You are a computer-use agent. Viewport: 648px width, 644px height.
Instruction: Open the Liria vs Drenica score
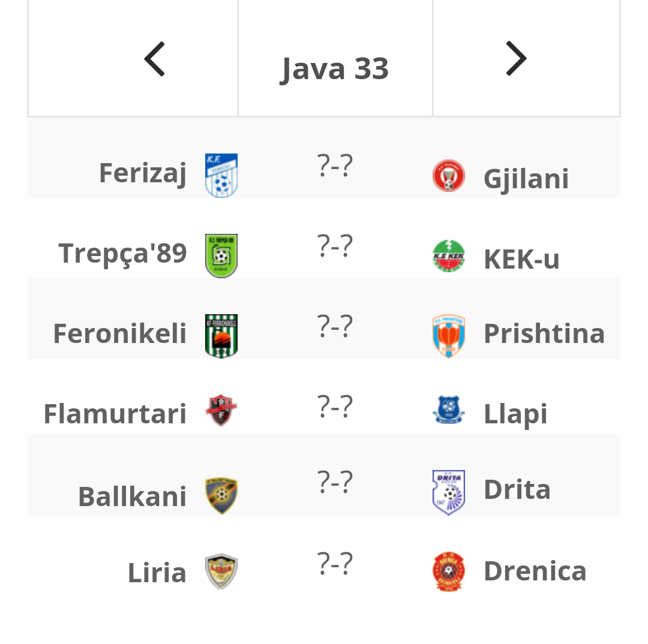pyautogui.click(x=335, y=564)
